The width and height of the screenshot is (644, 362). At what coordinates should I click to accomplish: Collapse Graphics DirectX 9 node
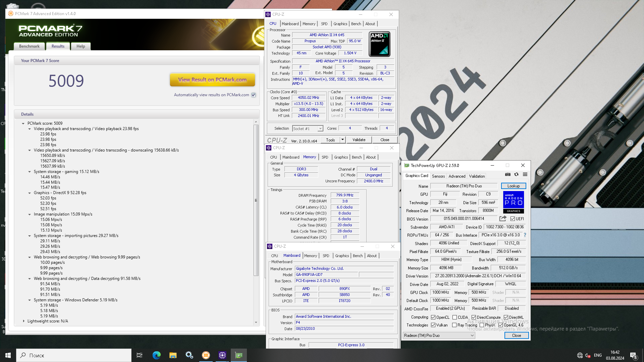[30, 193]
